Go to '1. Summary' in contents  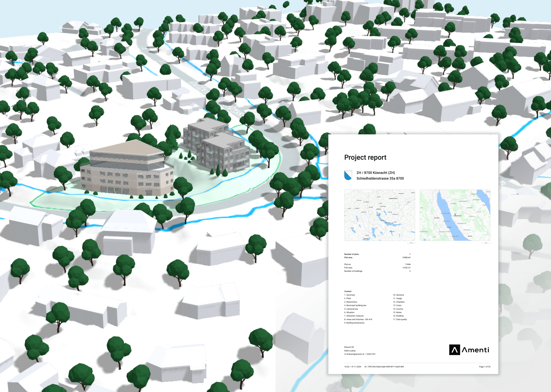pos(350,295)
